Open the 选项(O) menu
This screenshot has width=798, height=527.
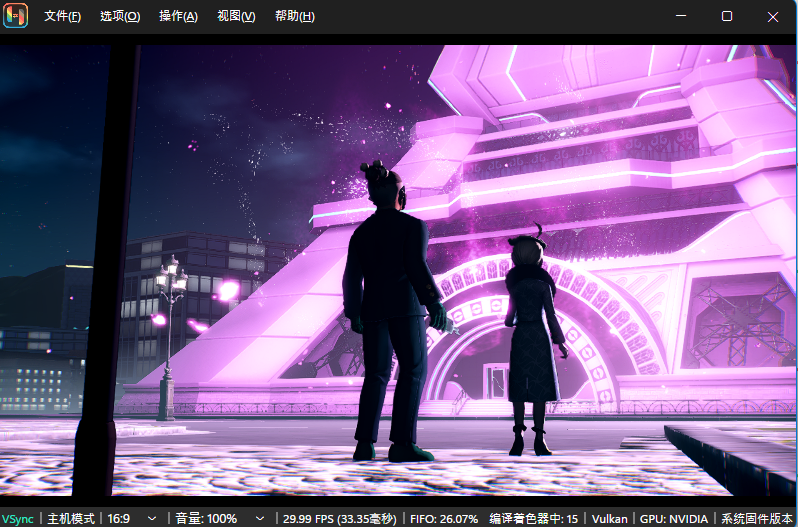(x=120, y=17)
